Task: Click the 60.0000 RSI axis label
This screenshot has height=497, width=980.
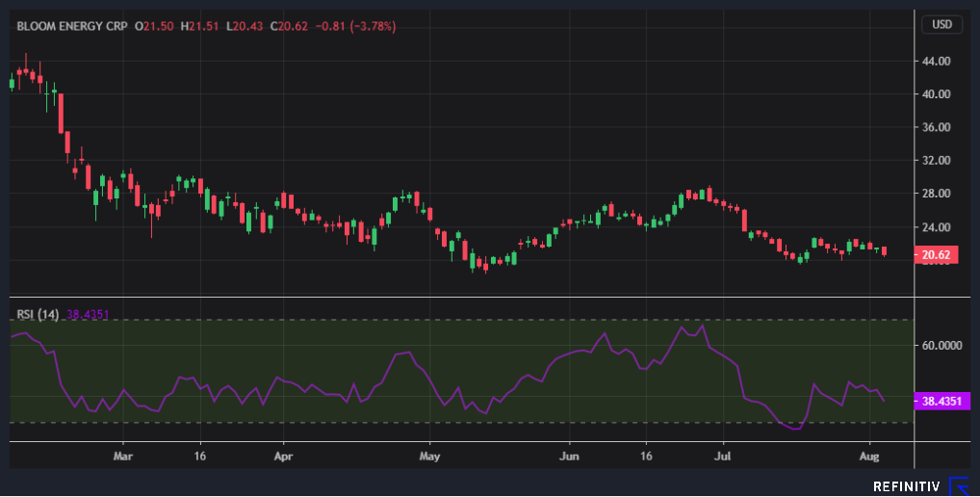Action: click(x=941, y=345)
